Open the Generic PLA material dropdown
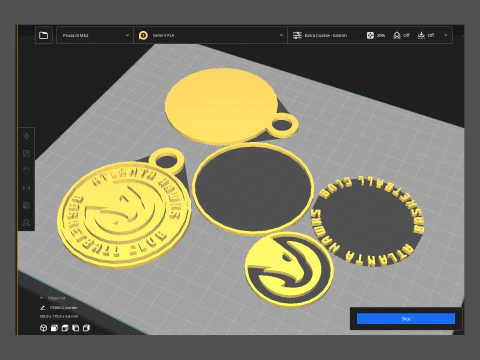The height and width of the screenshot is (360, 480). pyautogui.click(x=211, y=35)
